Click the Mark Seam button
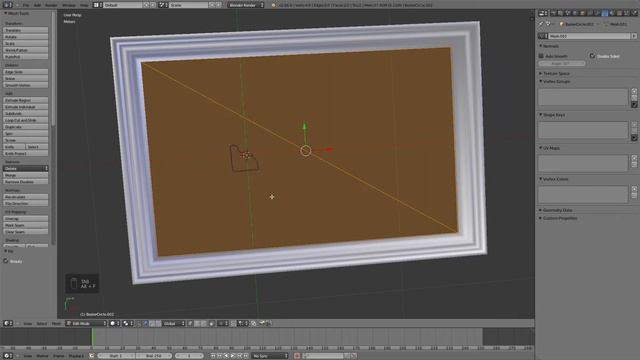The height and width of the screenshot is (360, 640). 26,225
